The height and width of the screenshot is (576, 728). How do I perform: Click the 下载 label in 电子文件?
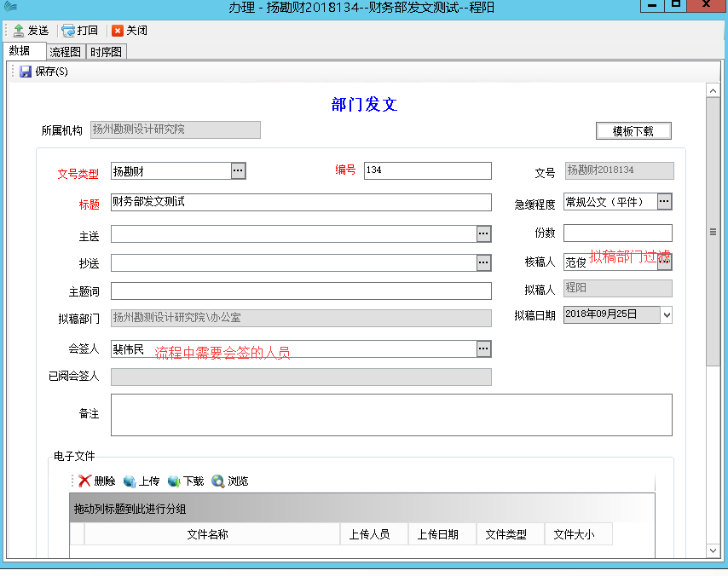pyautogui.click(x=194, y=481)
